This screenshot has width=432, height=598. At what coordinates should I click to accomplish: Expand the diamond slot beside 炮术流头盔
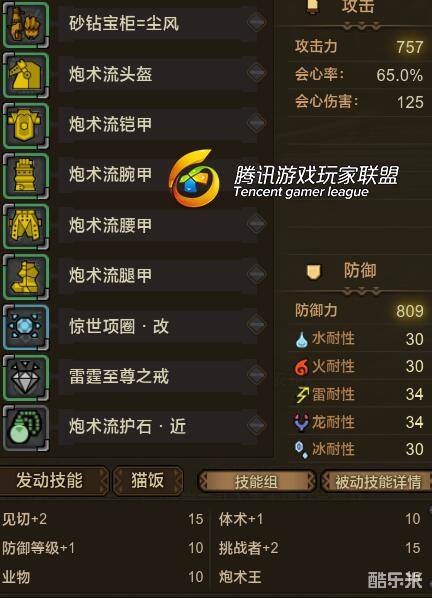(256, 72)
